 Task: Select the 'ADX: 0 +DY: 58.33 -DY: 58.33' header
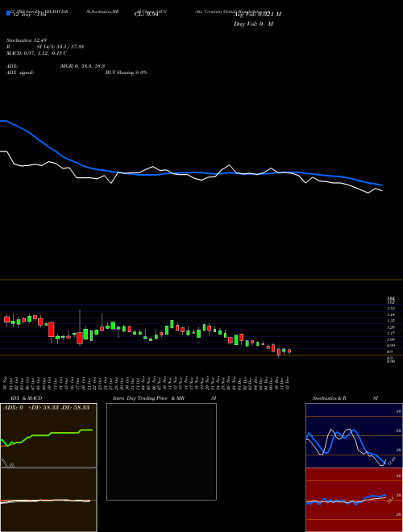[46, 407]
